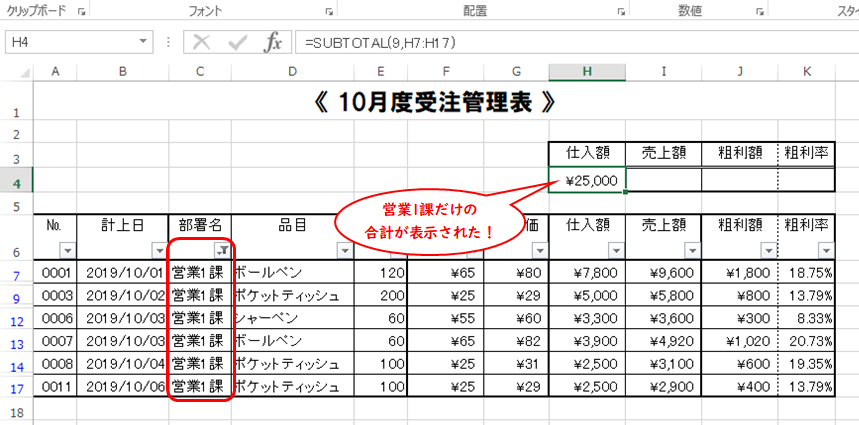Viewport: 859px width, 425px height.
Task: Open the 売上額 filter dropdown in row 6
Action: (x=690, y=250)
